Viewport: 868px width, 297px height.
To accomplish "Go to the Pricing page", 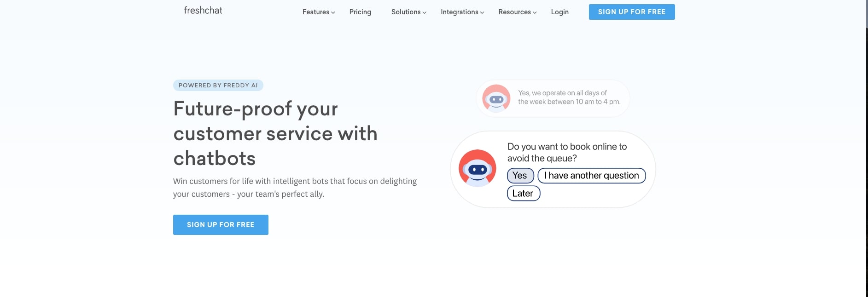I will click(360, 12).
